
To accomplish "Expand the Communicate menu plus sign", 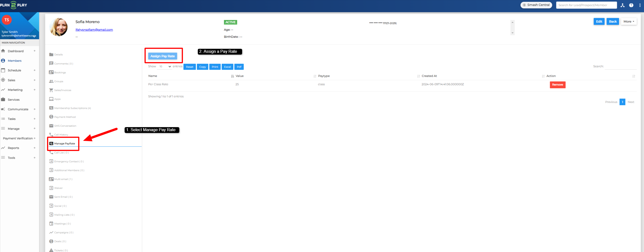I will (34, 109).
